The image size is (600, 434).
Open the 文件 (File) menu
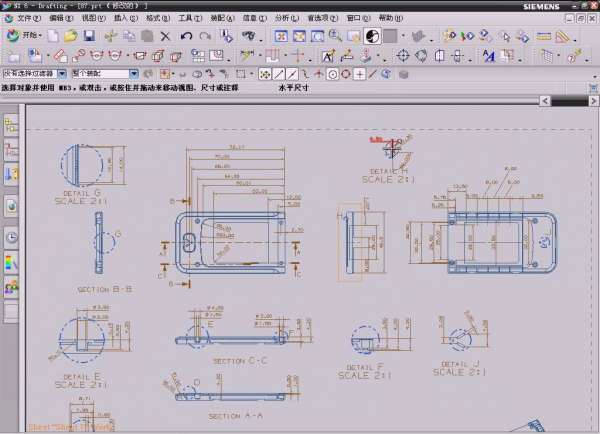[27, 17]
